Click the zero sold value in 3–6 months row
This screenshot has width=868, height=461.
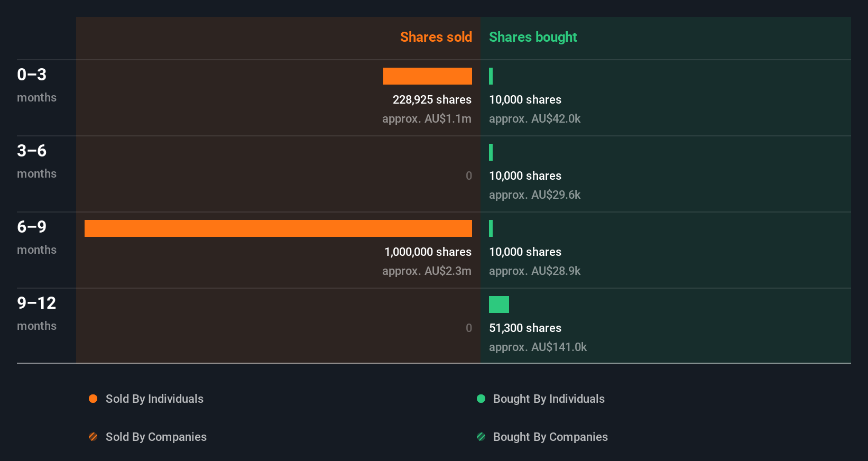pyautogui.click(x=469, y=176)
